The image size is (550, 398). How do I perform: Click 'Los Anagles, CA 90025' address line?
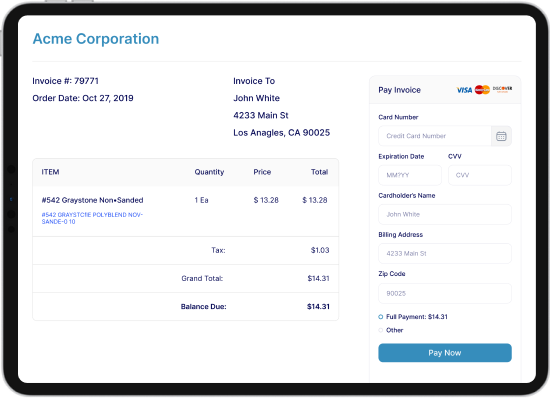pyautogui.click(x=282, y=133)
